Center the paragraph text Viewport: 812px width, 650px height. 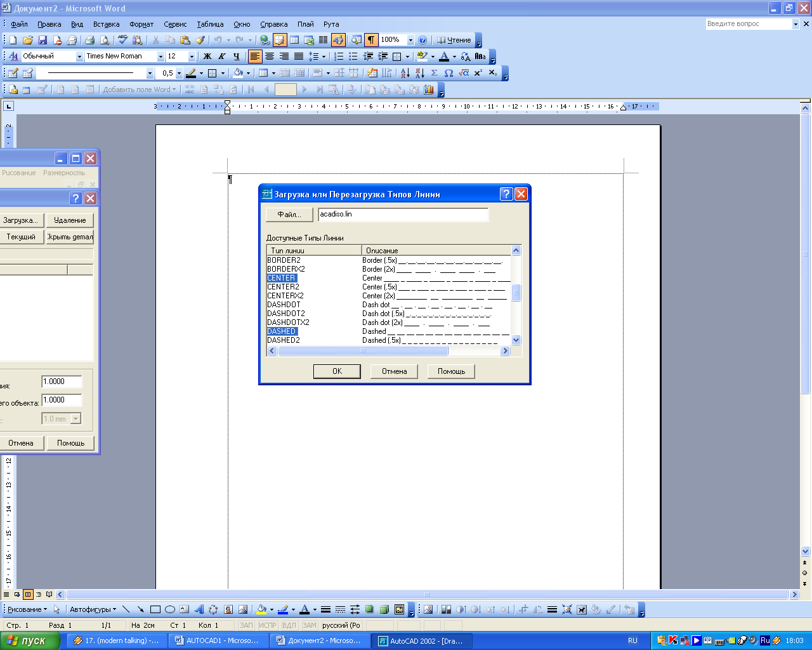pyautogui.click(x=269, y=56)
